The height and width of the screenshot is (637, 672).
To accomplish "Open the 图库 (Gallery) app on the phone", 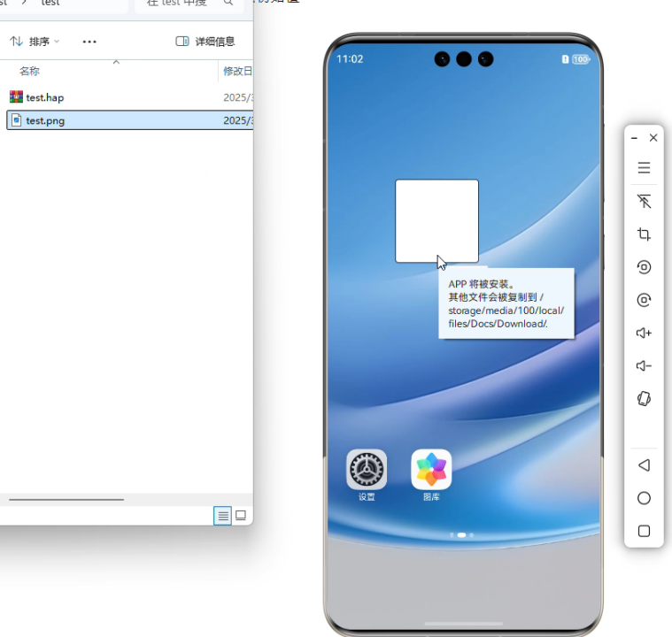I will point(431,470).
